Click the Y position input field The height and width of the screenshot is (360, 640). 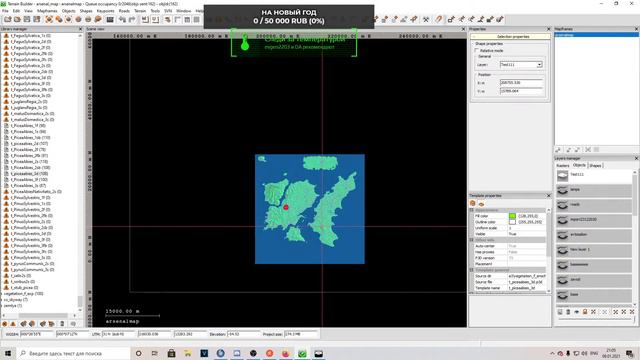coord(522,91)
